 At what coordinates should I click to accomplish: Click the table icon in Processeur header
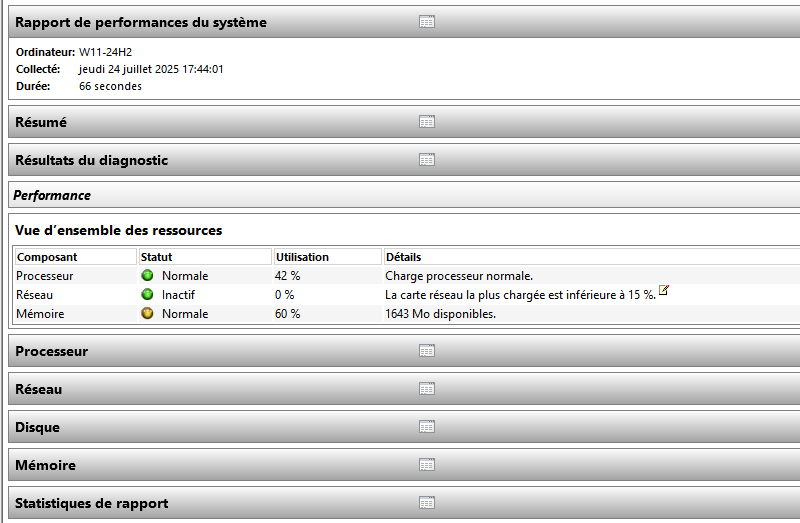427,351
